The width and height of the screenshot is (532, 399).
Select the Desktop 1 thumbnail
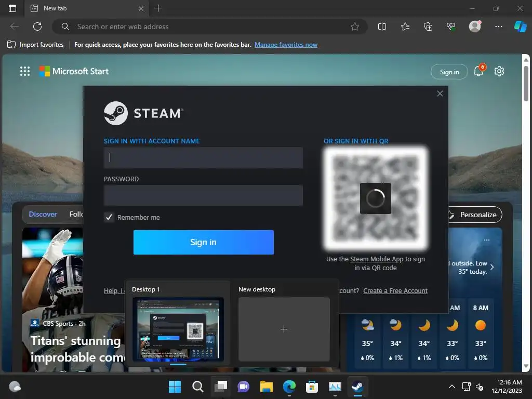[x=178, y=329]
